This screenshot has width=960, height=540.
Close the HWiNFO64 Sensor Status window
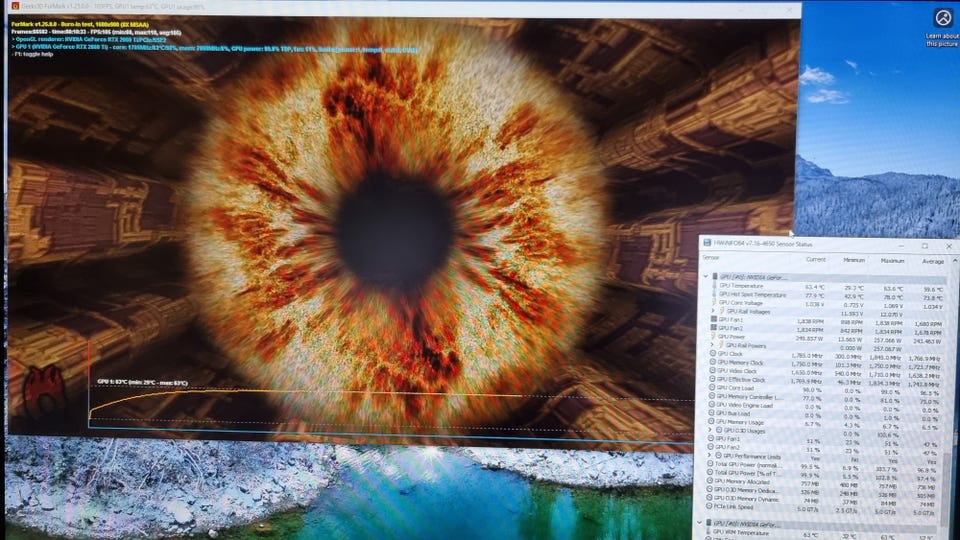[x=949, y=246]
